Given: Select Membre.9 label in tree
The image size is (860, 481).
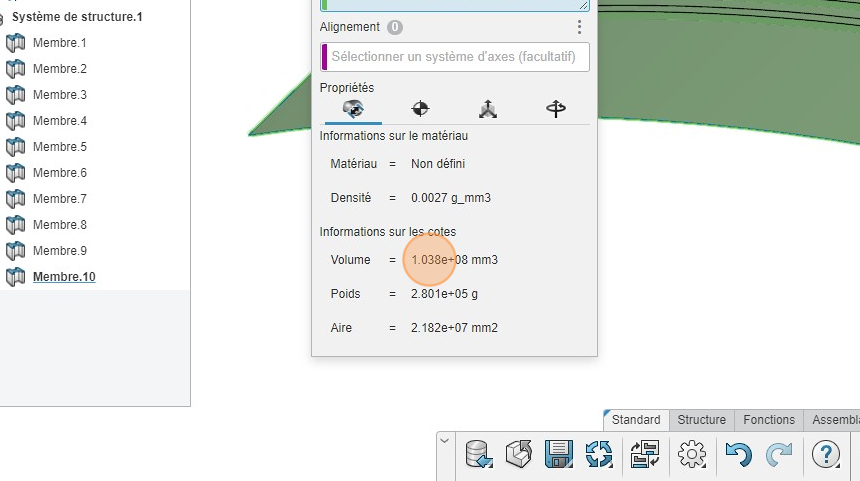Looking at the screenshot, I should pyautogui.click(x=59, y=251).
